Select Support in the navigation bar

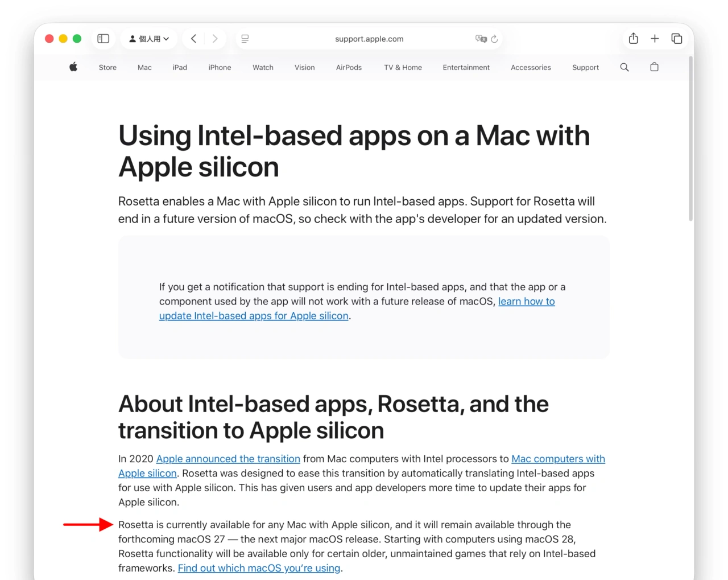(585, 67)
